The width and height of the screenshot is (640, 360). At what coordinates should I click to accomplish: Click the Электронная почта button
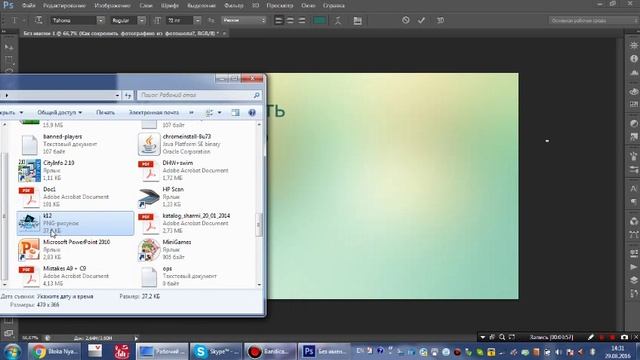[x=154, y=112]
